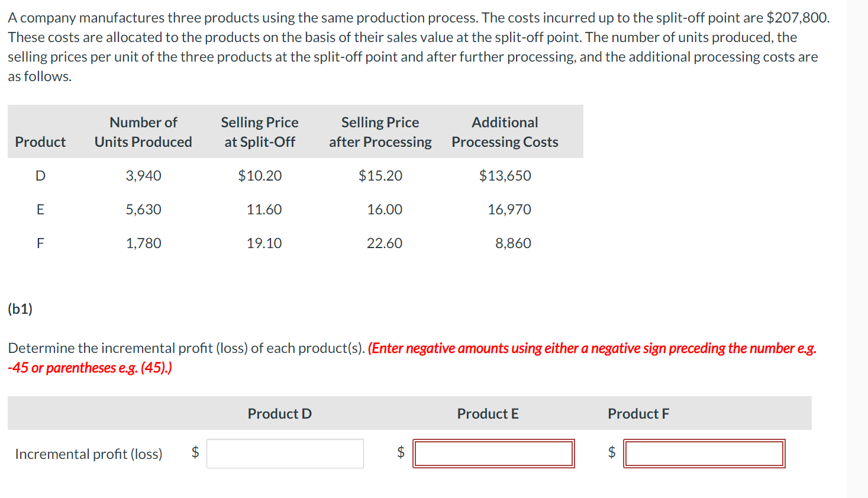The height and width of the screenshot is (498, 868).
Task: Click the Incremental profit (loss) row label
Action: point(88,454)
